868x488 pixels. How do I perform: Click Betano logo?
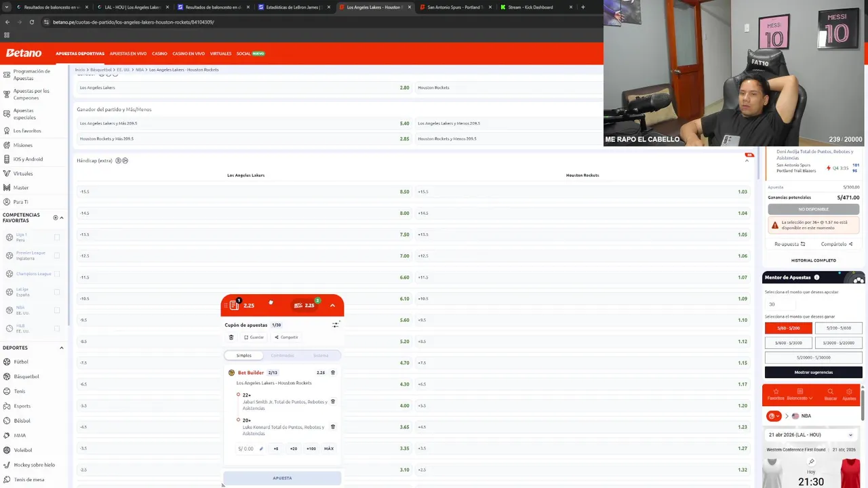coord(24,53)
